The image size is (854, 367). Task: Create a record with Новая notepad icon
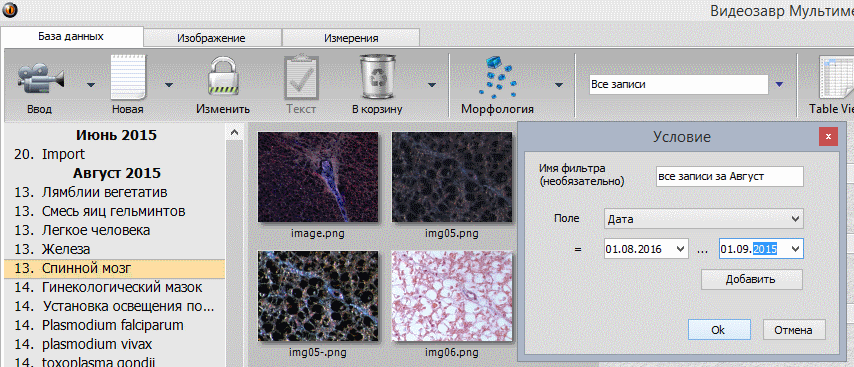click(129, 77)
